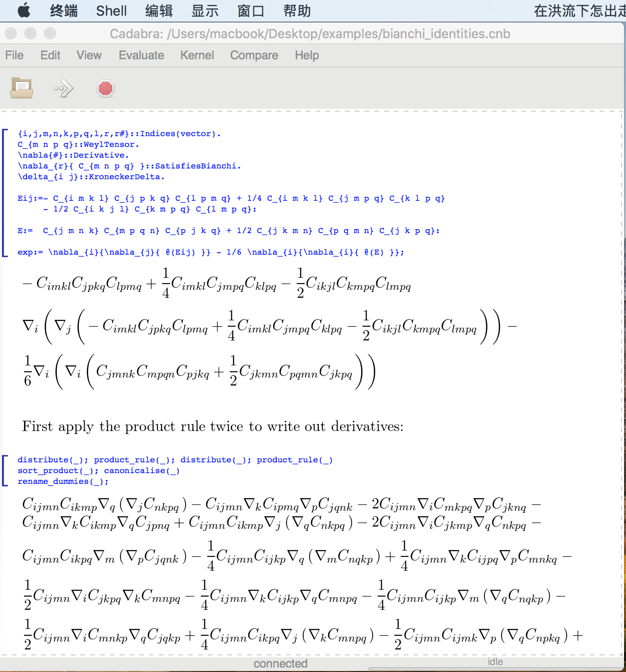Click the sort_product(_); canonicalise(_) line

pyautogui.click(x=98, y=471)
